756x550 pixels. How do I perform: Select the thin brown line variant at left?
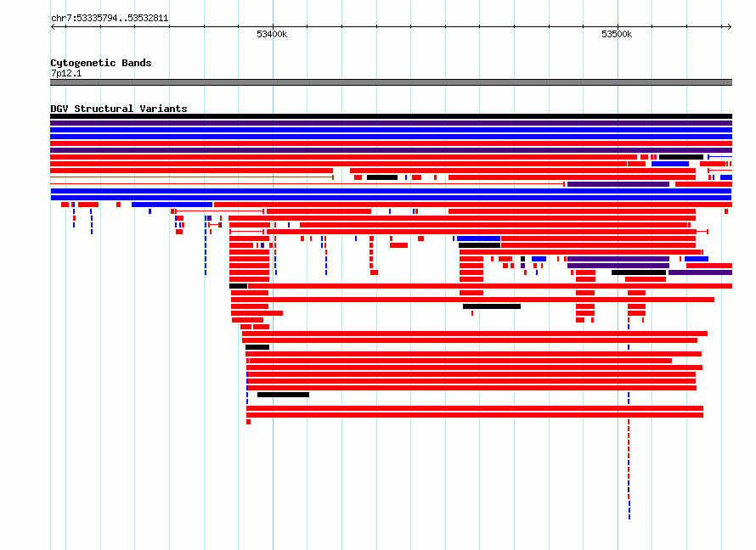pyautogui.click(x=192, y=177)
